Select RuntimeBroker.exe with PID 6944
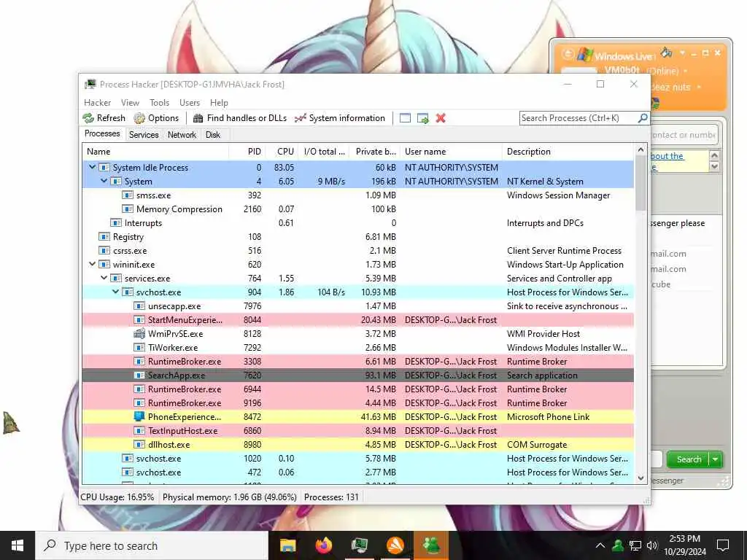 pyautogui.click(x=357, y=389)
